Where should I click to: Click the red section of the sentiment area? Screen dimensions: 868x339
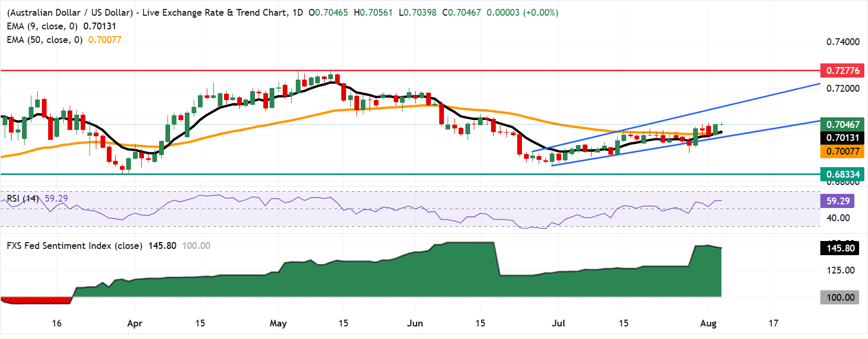coord(36,300)
